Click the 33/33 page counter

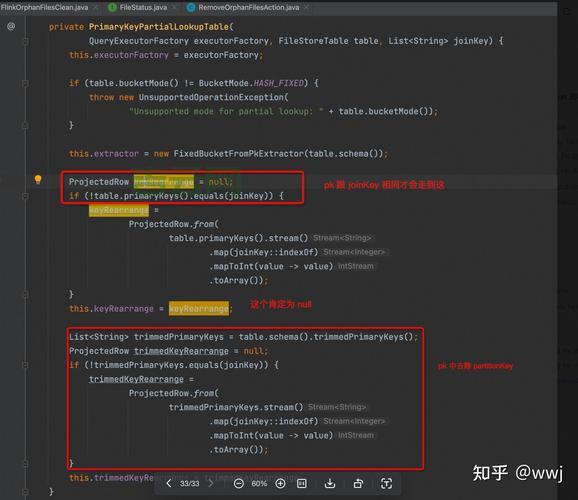pyautogui.click(x=189, y=483)
